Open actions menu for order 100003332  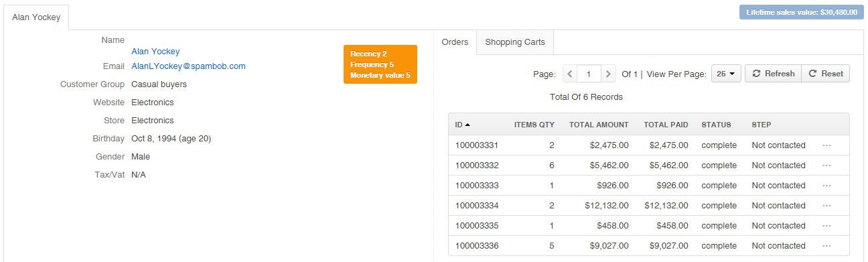(x=826, y=166)
